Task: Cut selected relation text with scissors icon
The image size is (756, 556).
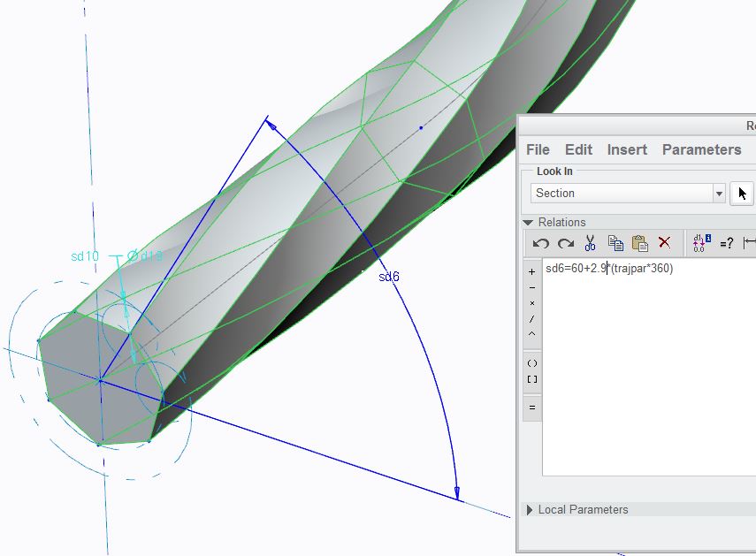Action: 590,243
